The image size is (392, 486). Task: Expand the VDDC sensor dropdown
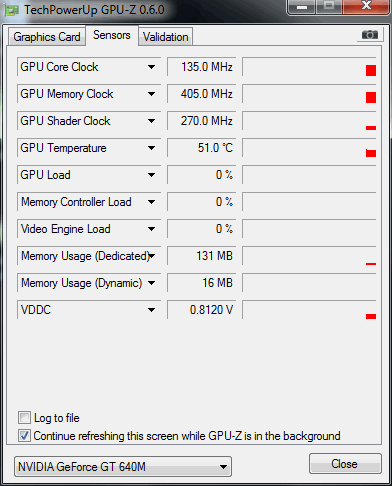pyautogui.click(x=151, y=310)
